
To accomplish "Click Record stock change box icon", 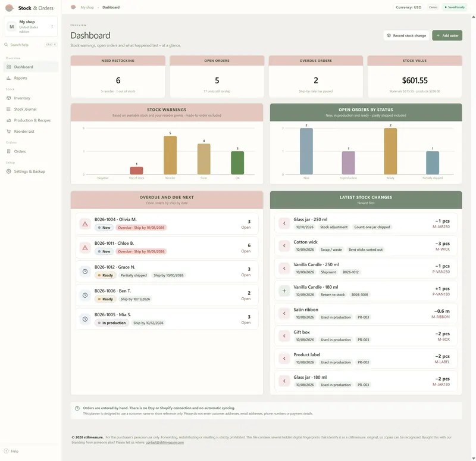I will pyautogui.click(x=389, y=36).
